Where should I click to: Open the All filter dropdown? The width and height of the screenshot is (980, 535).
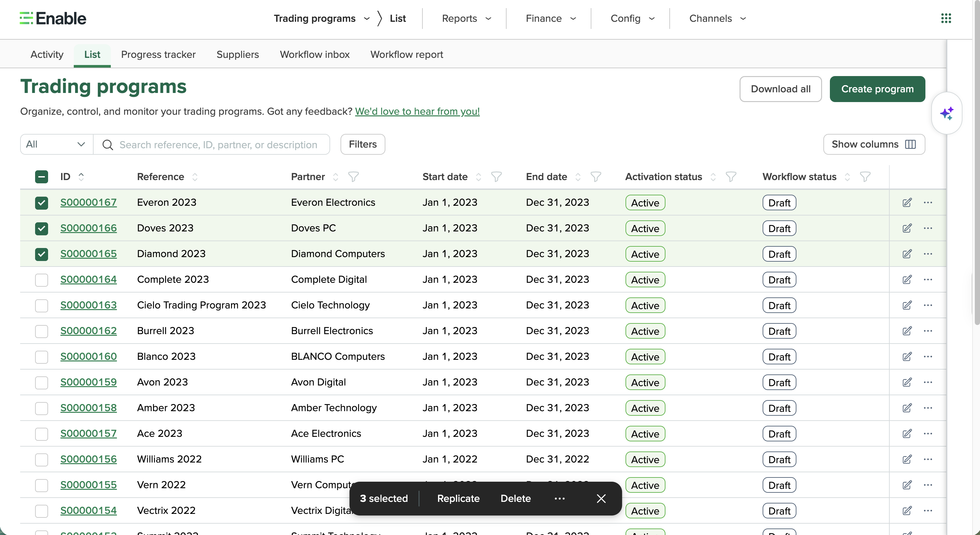[56, 144]
